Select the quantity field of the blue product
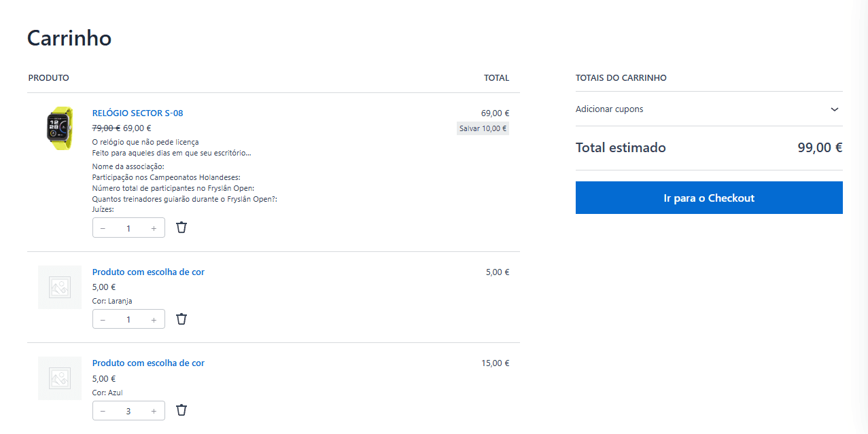The height and width of the screenshot is (434, 868). coord(128,410)
